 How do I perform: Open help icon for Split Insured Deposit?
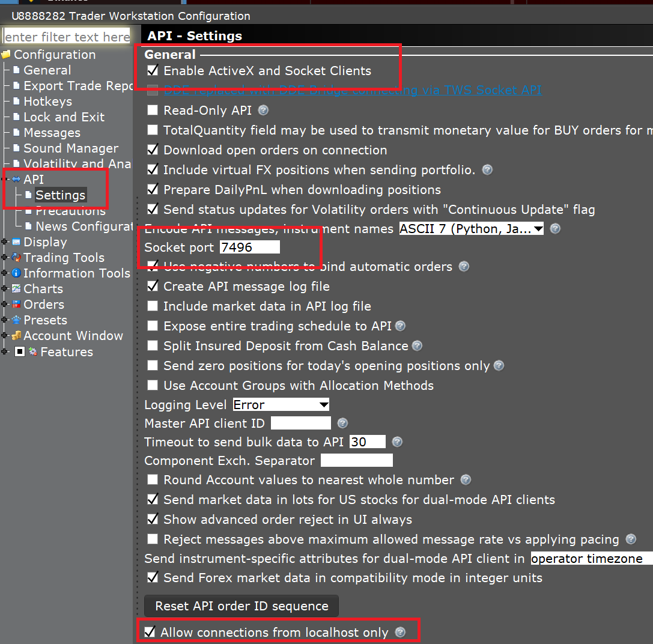point(417,346)
